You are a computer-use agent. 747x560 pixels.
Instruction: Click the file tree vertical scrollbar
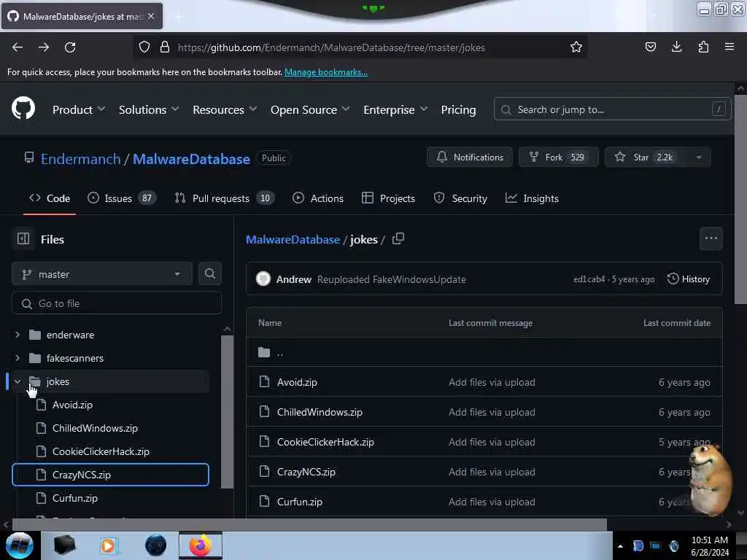228,412
